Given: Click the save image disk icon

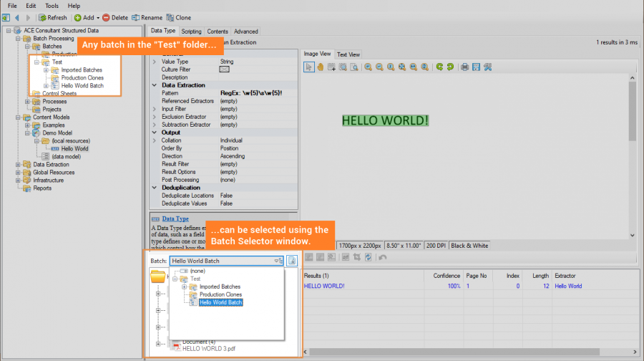Looking at the screenshot, I should (x=476, y=67).
